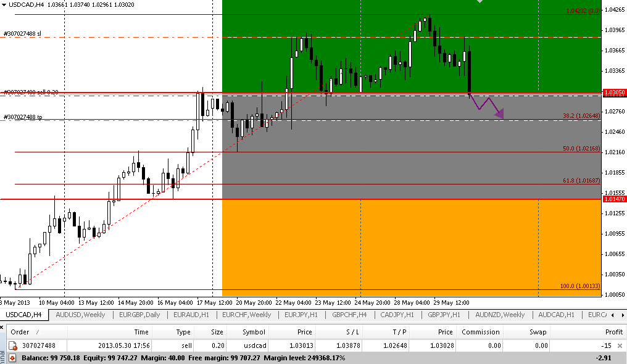Viewport: 627px width, 364px height.
Task: Click the Symbol column header
Action: [x=254, y=332]
